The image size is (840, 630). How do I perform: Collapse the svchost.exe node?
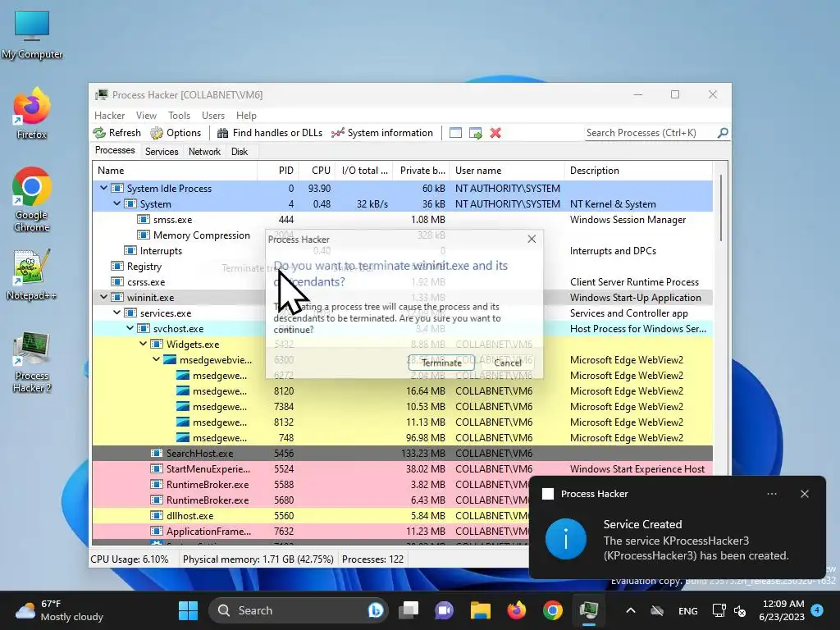130,328
